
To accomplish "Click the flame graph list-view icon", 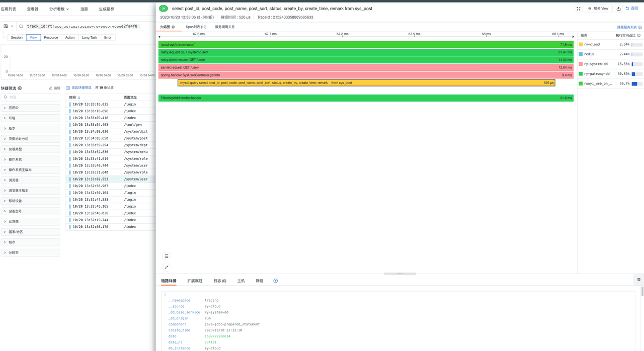I will coord(167,256).
